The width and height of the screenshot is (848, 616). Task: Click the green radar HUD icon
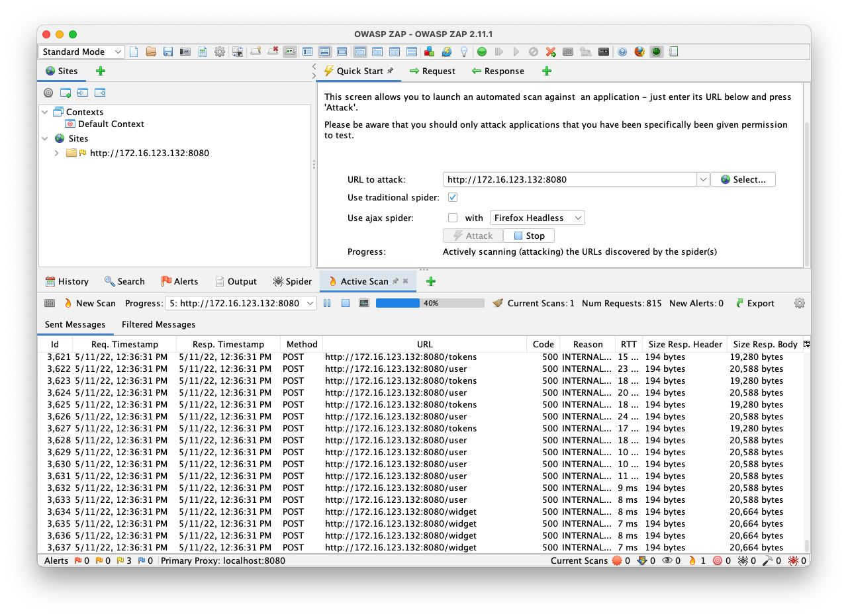point(657,52)
